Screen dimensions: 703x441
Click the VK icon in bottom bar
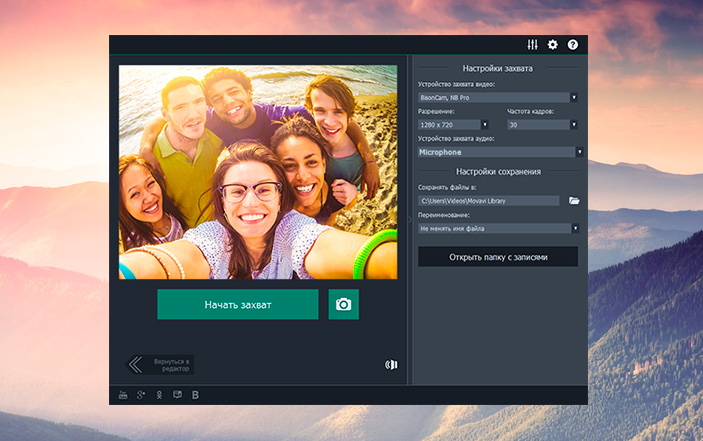[195, 395]
